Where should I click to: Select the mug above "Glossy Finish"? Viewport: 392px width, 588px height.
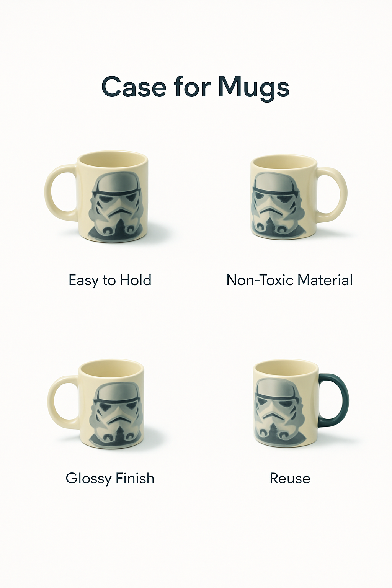[x=96, y=405]
